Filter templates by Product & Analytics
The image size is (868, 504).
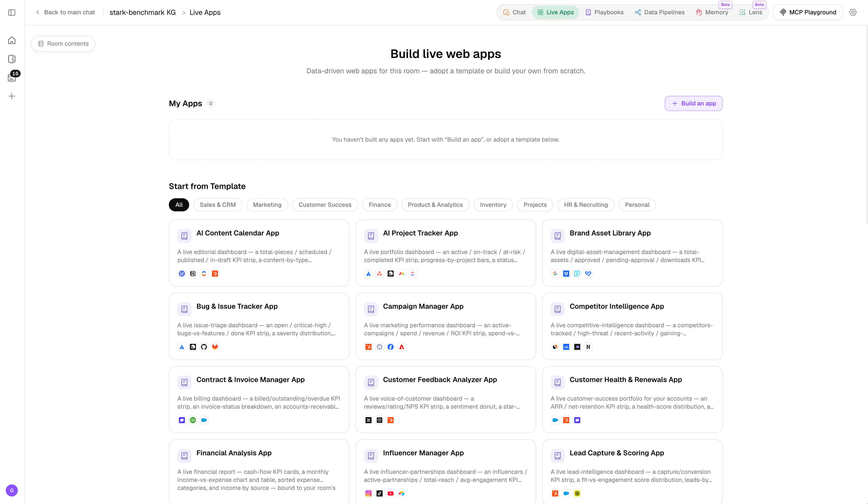coord(435,205)
